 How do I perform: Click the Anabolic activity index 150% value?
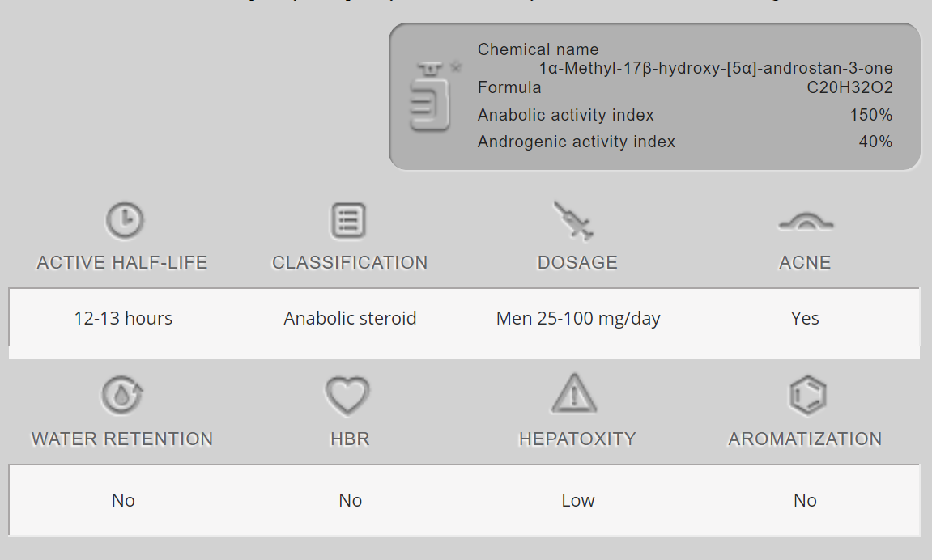870,115
